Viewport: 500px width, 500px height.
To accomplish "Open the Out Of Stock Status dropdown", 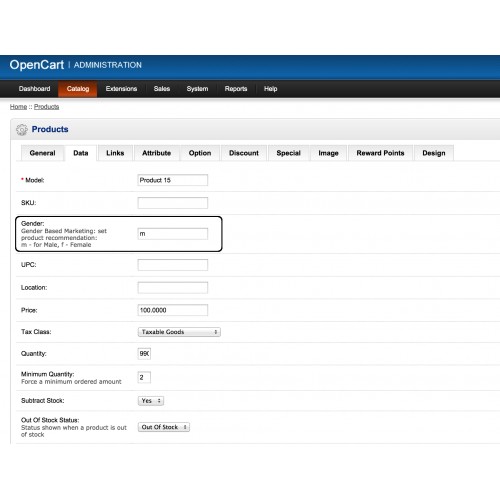I will click(164, 427).
